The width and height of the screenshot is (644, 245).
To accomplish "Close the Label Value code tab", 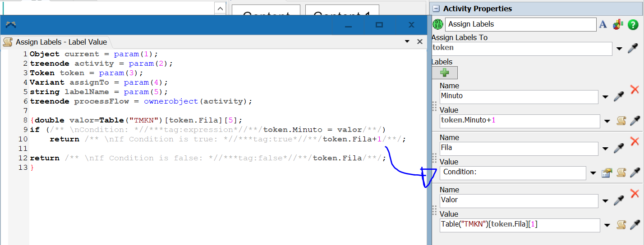I will coord(419,42).
